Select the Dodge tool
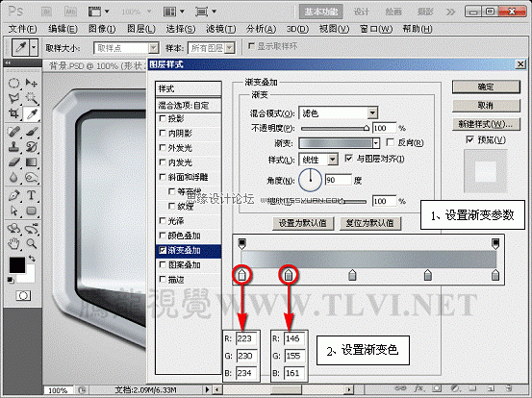This screenshot has height=398, width=532. coord(31,177)
